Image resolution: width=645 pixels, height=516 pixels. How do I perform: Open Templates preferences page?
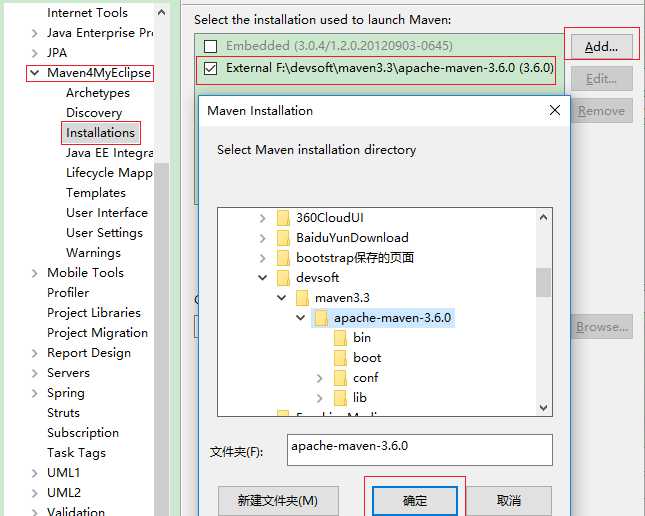(x=96, y=193)
